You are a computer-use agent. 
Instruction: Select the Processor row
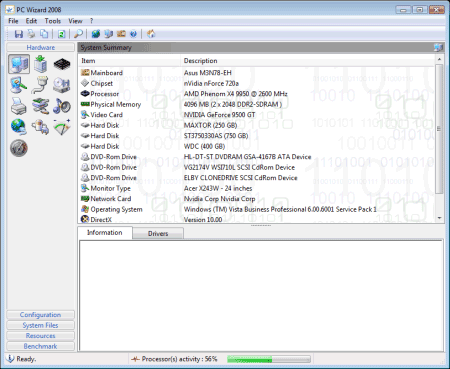tap(257, 94)
